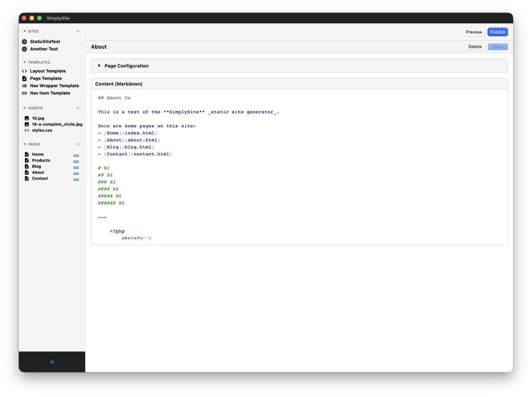Open Nav Wrapper Template
Screen dimensions: 532x397
pyautogui.click(x=54, y=86)
